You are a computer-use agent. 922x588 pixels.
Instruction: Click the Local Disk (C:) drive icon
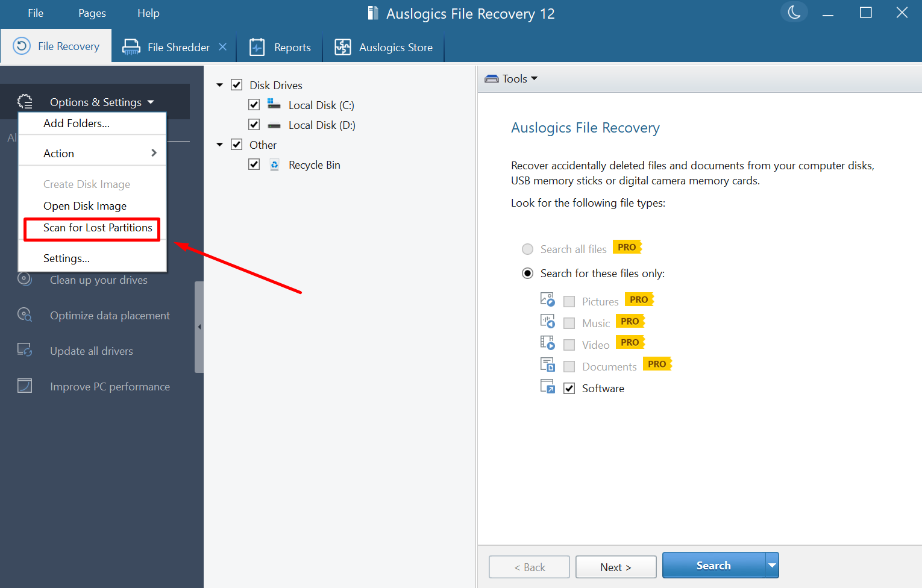274,105
